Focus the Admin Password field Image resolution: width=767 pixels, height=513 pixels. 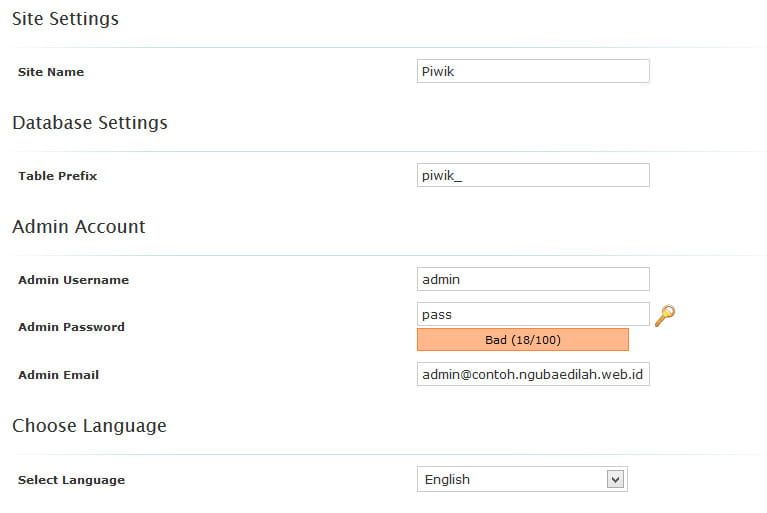[x=532, y=314]
